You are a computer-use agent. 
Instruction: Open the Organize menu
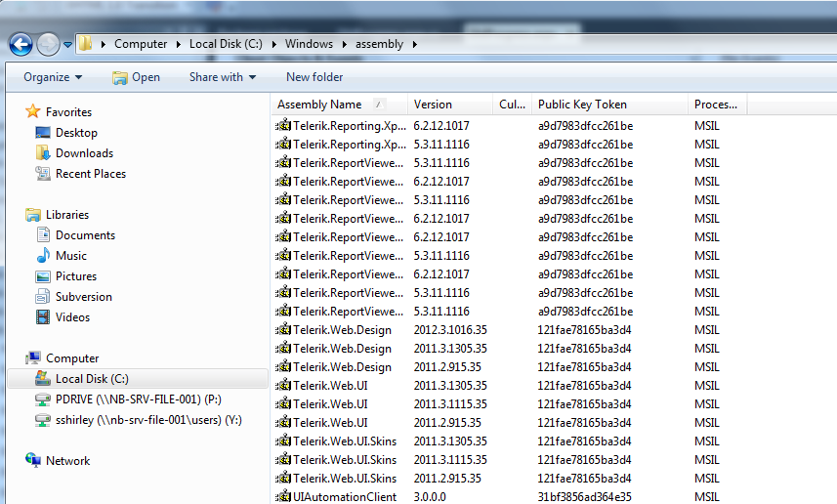pyautogui.click(x=53, y=77)
